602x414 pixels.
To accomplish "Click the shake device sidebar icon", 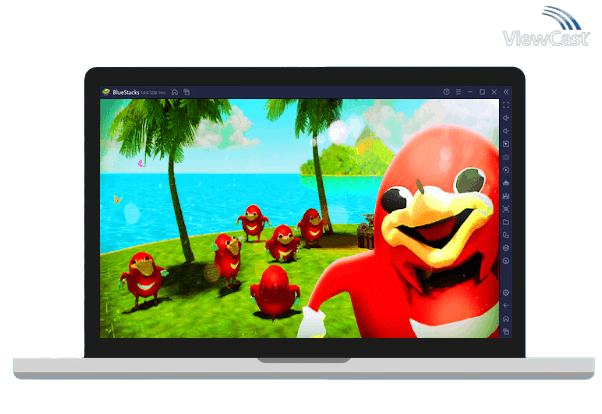I will [x=506, y=248].
